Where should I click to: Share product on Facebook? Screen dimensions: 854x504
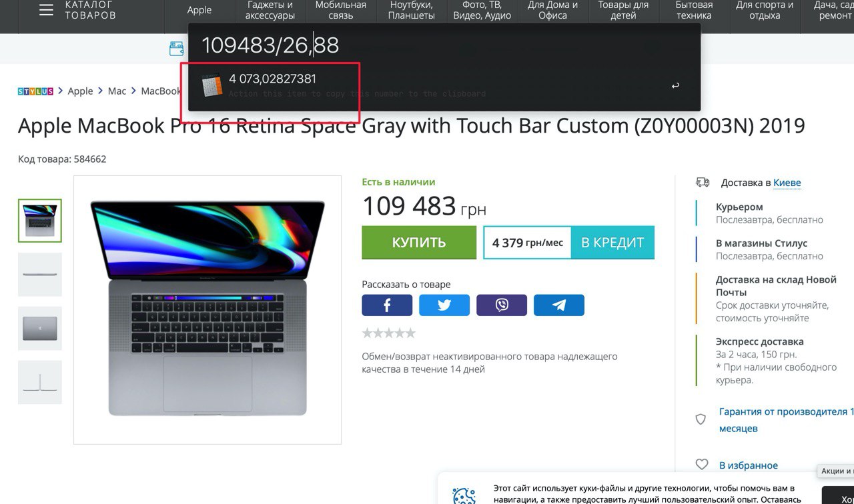click(387, 305)
